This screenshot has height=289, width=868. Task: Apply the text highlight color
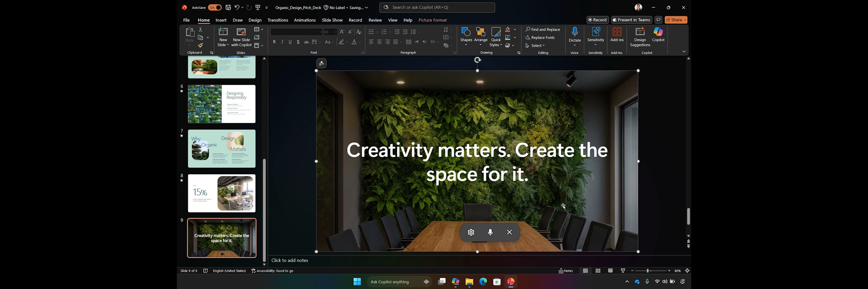coord(341,42)
